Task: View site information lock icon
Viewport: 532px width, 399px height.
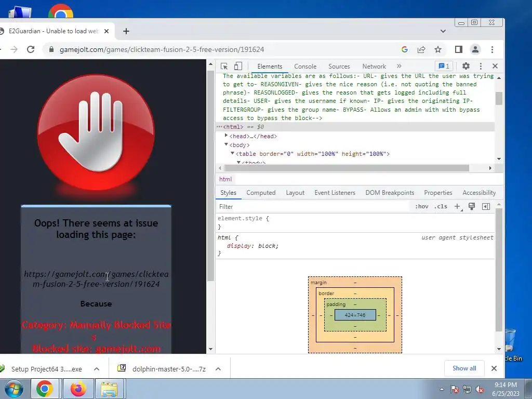Action: pos(51,49)
